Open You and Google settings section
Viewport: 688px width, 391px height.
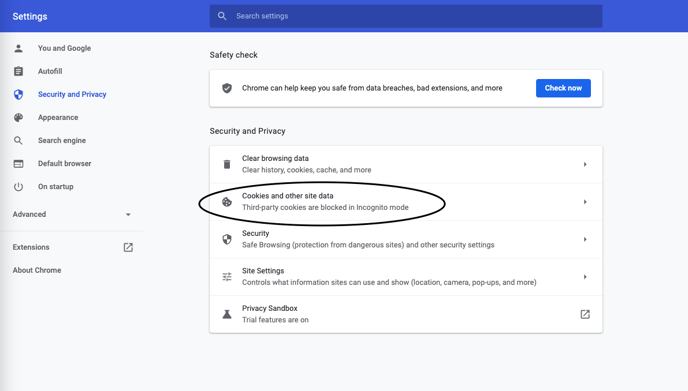64,48
